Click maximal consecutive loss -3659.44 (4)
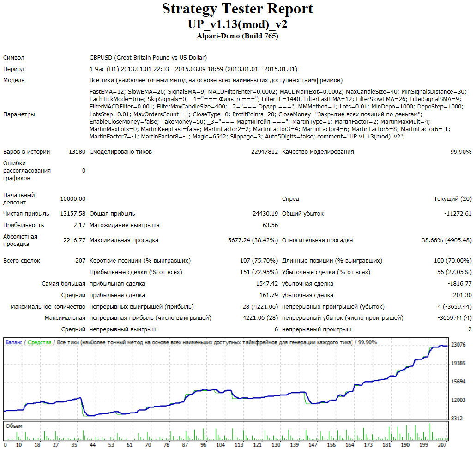 click(454, 318)
